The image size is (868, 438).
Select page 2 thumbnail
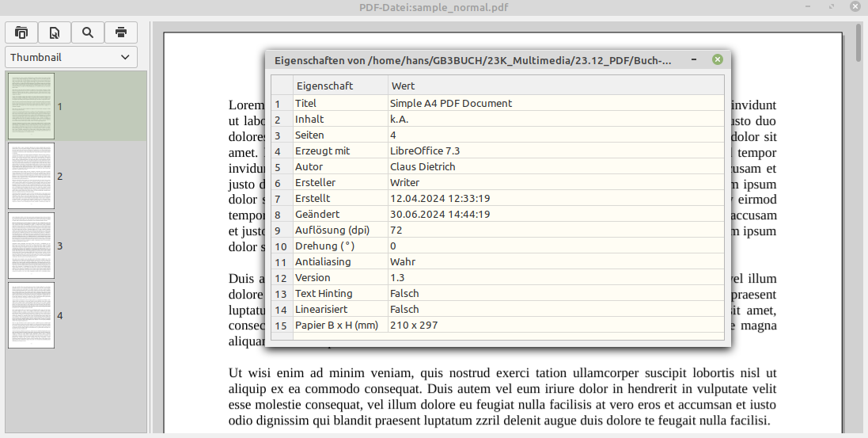pos(32,176)
